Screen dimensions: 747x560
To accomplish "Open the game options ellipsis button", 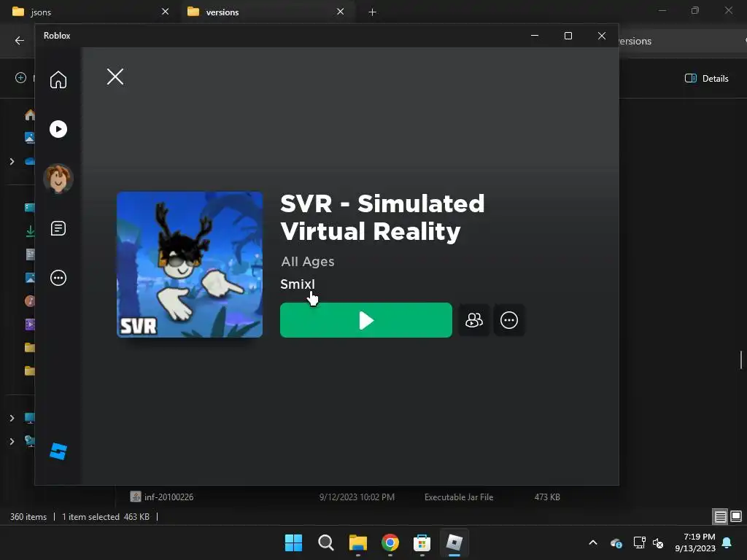I will [x=509, y=320].
